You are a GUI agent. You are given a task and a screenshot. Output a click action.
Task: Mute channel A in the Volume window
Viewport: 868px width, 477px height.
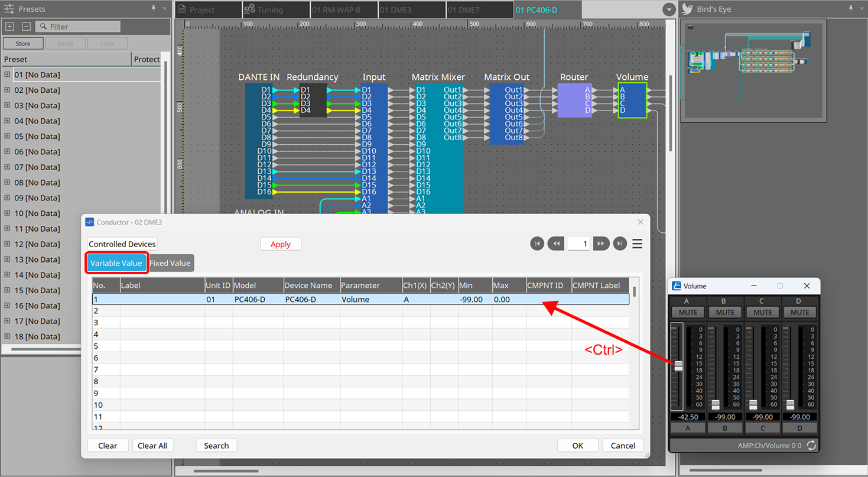pyautogui.click(x=687, y=312)
